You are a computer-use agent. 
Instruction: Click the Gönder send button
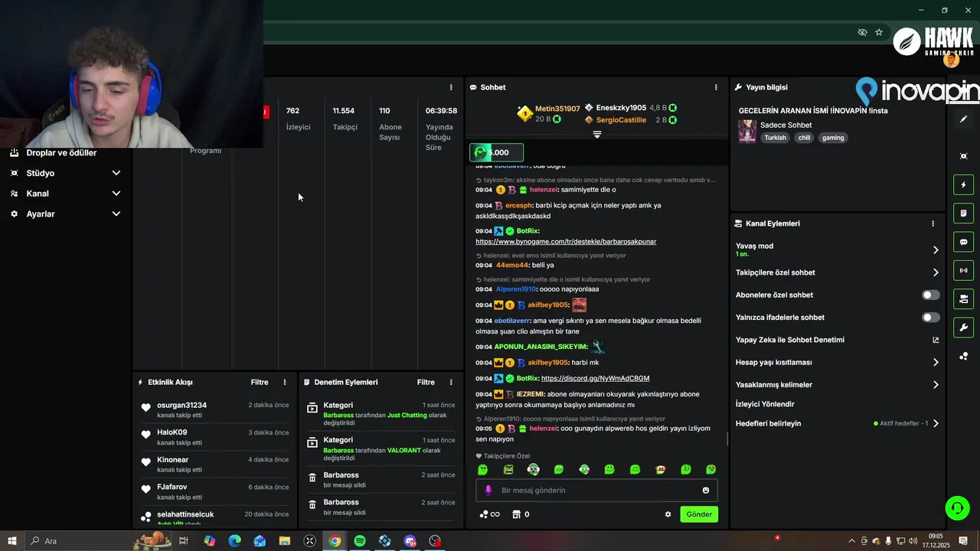coord(699,514)
